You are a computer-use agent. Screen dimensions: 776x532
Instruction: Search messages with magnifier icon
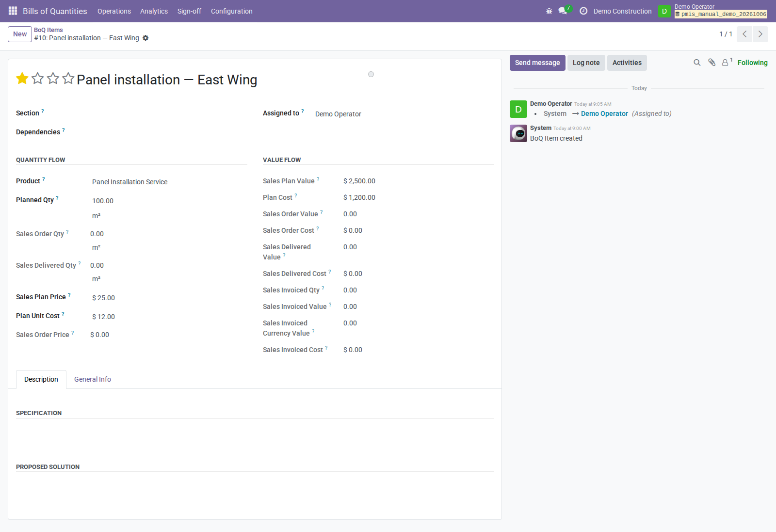coord(697,63)
